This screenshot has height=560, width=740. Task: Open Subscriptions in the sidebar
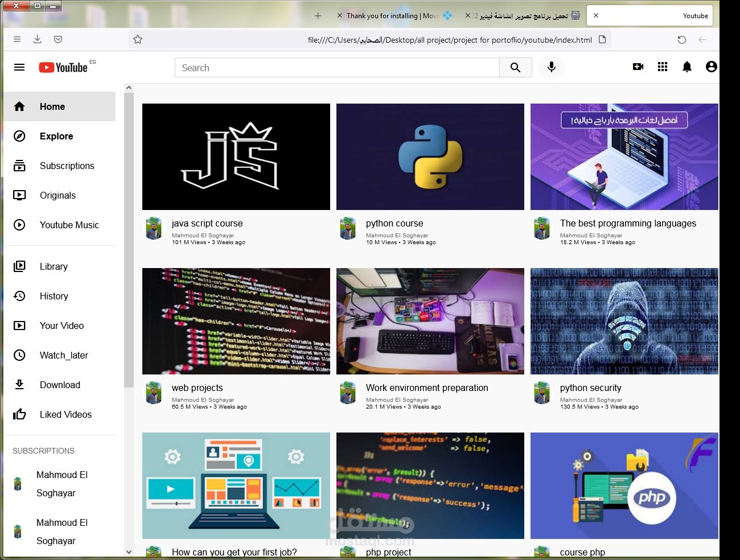[x=59, y=166]
